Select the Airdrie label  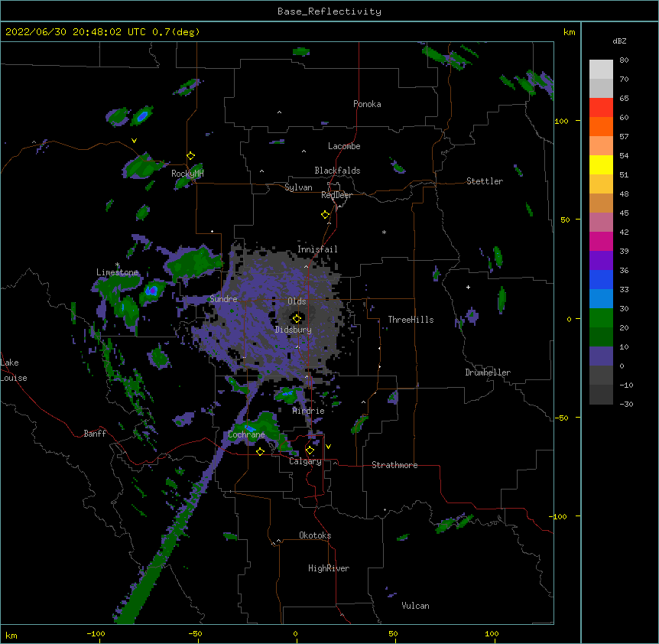309,411
